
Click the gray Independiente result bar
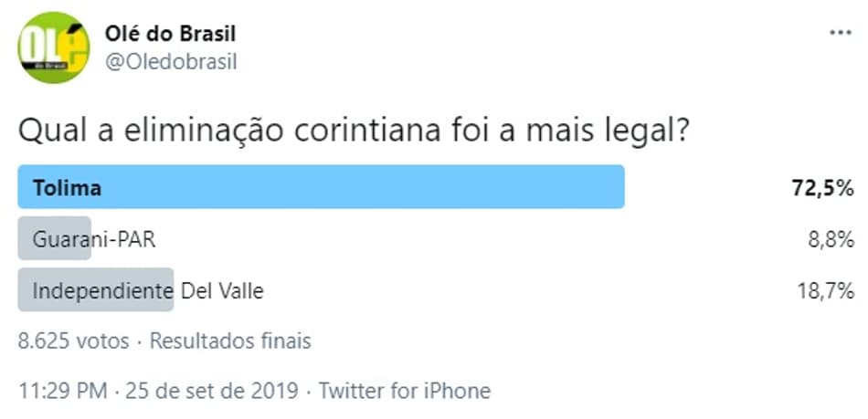pyautogui.click(x=96, y=289)
